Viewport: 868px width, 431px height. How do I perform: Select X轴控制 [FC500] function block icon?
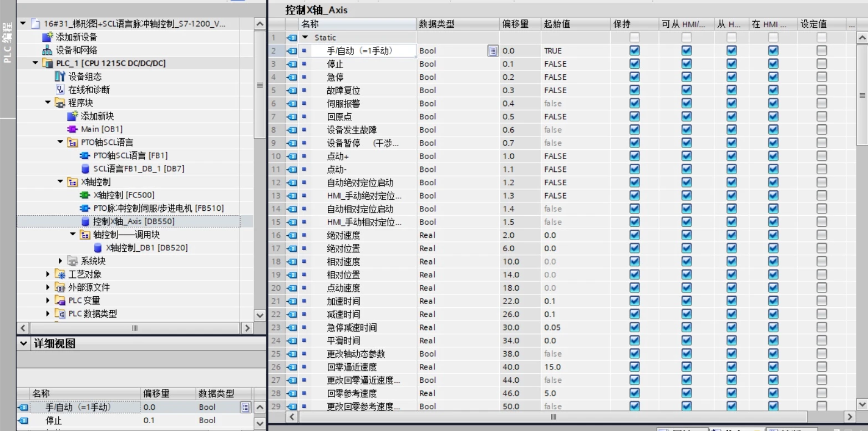(85, 195)
